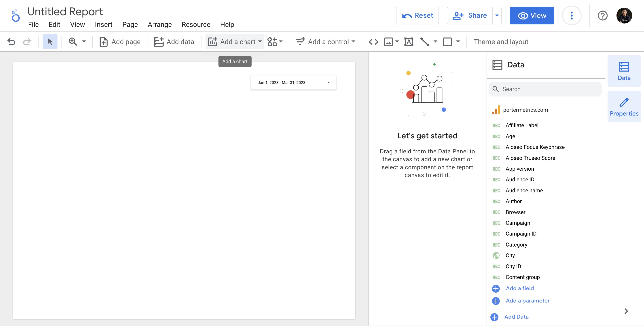The width and height of the screenshot is (644, 326).
Task: Open the Help menu
Action: click(x=227, y=25)
